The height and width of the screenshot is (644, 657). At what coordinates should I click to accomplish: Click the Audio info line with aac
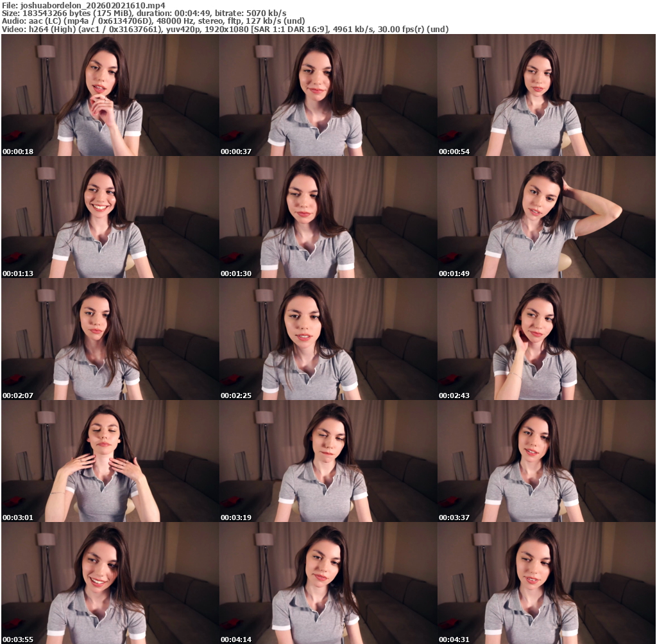click(153, 21)
